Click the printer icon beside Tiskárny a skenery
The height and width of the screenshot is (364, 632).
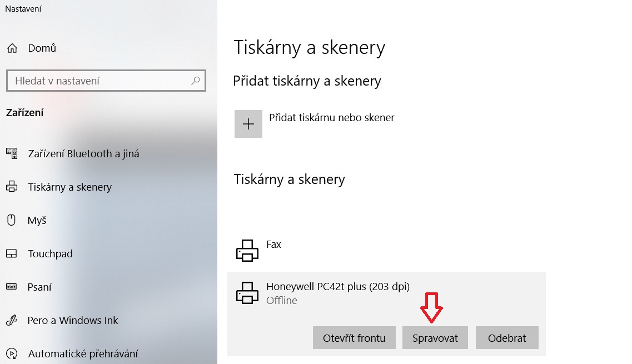11,187
